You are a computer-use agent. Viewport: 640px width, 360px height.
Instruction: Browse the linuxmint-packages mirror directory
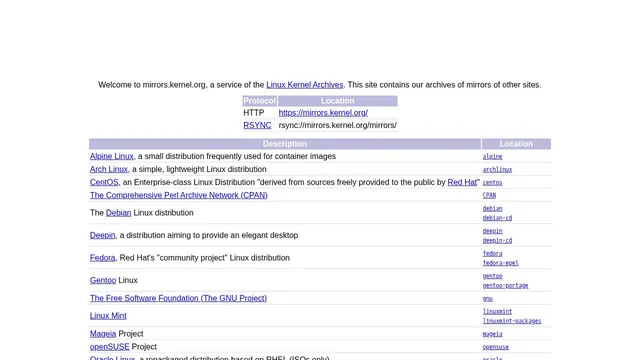point(512,321)
